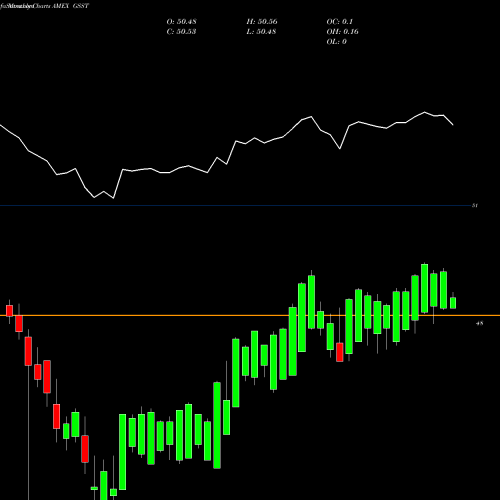Select the only red candle between green candles

click(340, 352)
